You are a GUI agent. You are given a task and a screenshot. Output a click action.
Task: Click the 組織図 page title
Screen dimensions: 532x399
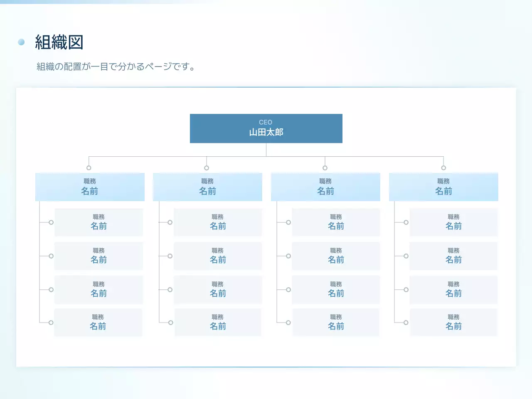59,42
